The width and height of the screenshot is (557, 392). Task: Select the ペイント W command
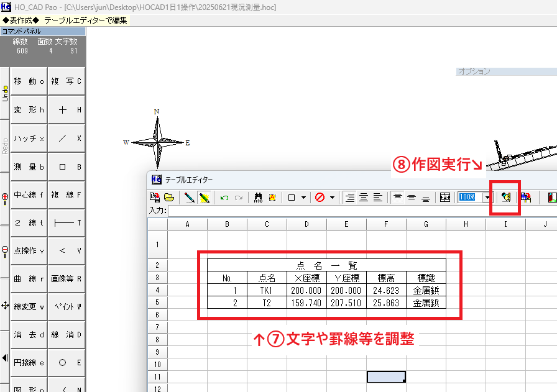coord(66,306)
